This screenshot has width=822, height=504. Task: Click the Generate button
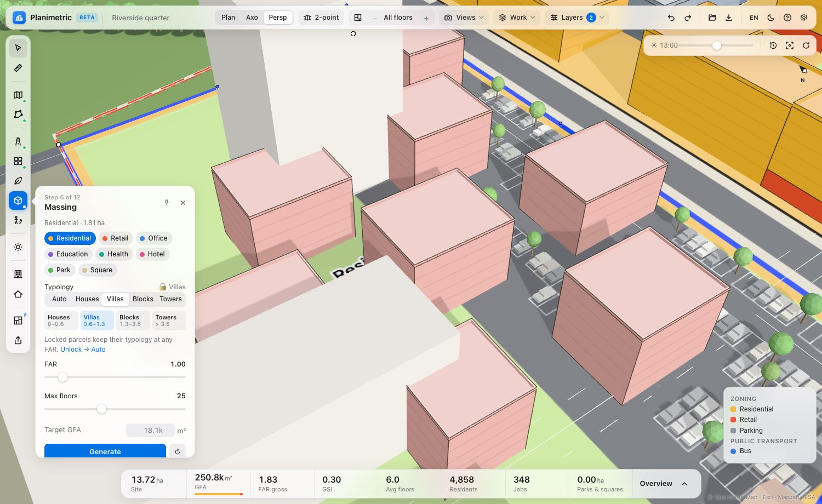point(105,451)
